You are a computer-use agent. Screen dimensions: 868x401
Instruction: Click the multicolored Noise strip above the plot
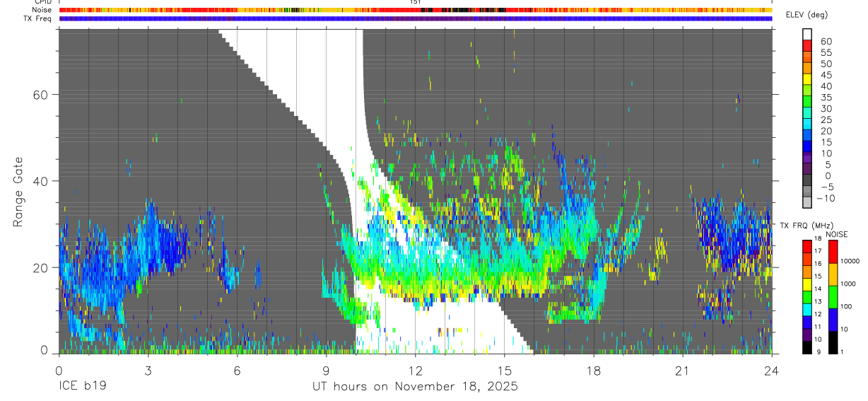pyautogui.click(x=416, y=10)
